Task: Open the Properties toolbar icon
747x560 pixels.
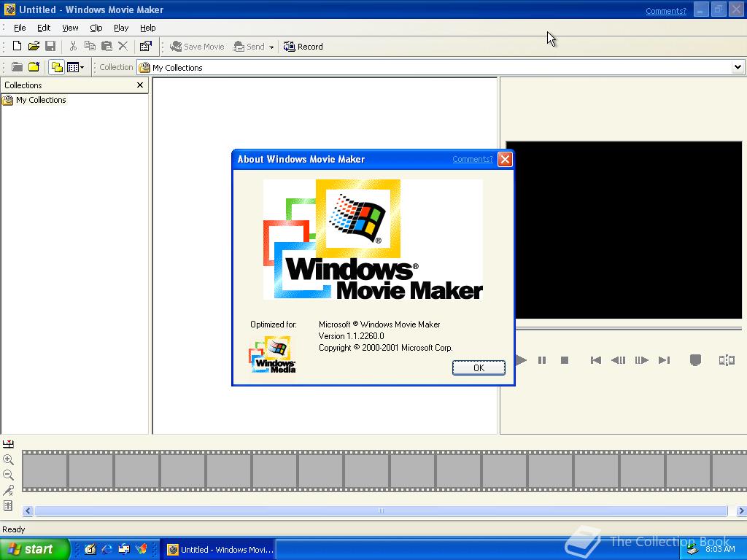Action: tap(145, 46)
